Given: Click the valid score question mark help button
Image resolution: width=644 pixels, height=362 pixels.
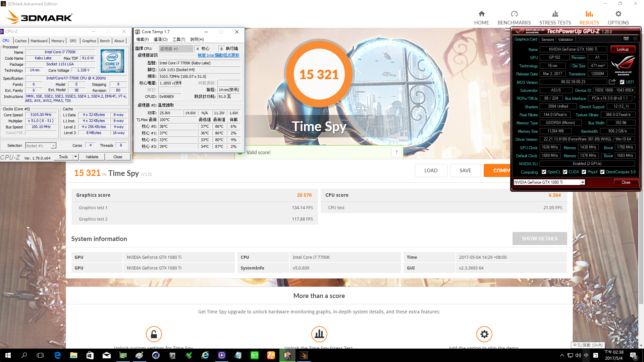Looking at the screenshot, I should tap(396, 152).
